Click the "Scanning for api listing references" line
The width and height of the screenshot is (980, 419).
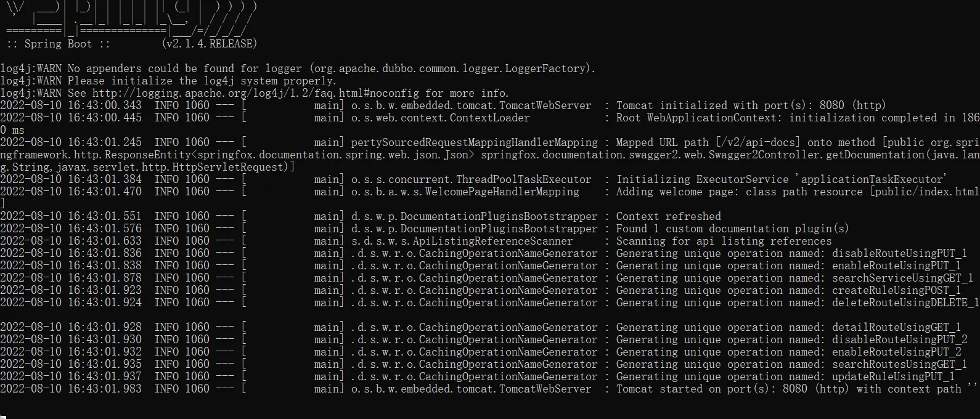pyautogui.click(x=724, y=241)
